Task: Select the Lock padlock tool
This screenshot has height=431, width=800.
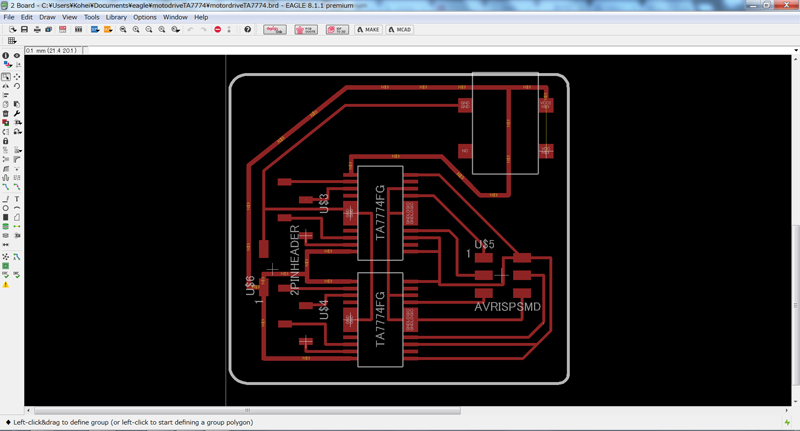Action: [x=6, y=141]
